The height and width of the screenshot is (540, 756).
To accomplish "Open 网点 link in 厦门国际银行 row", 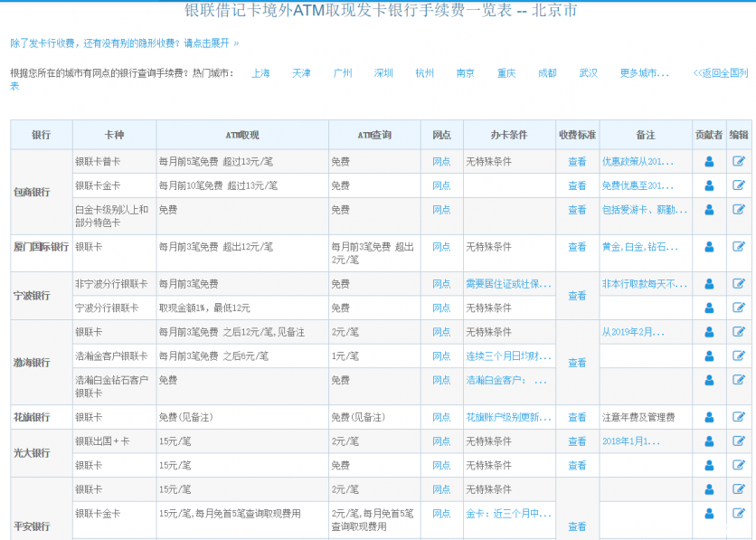I will (x=441, y=247).
